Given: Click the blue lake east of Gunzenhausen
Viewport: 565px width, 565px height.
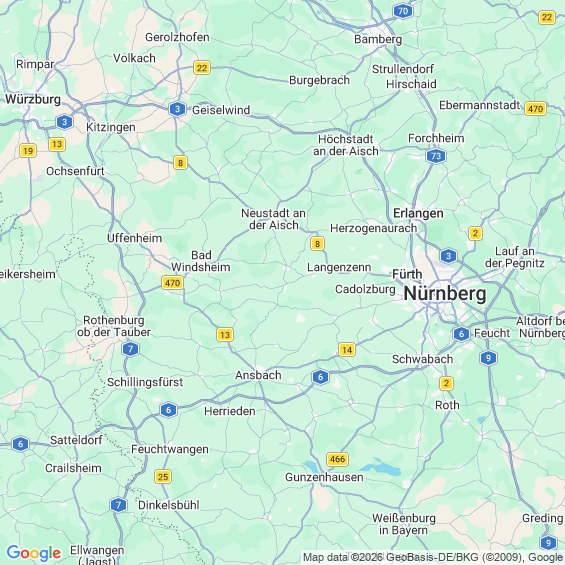Looking at the screenshot, I should point(382,468).
